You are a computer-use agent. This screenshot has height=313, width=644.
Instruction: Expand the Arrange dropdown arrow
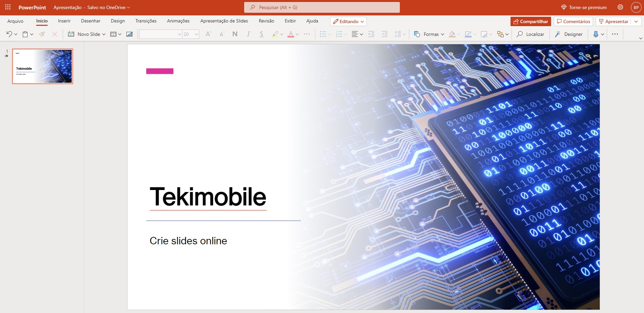click(507, 34)
